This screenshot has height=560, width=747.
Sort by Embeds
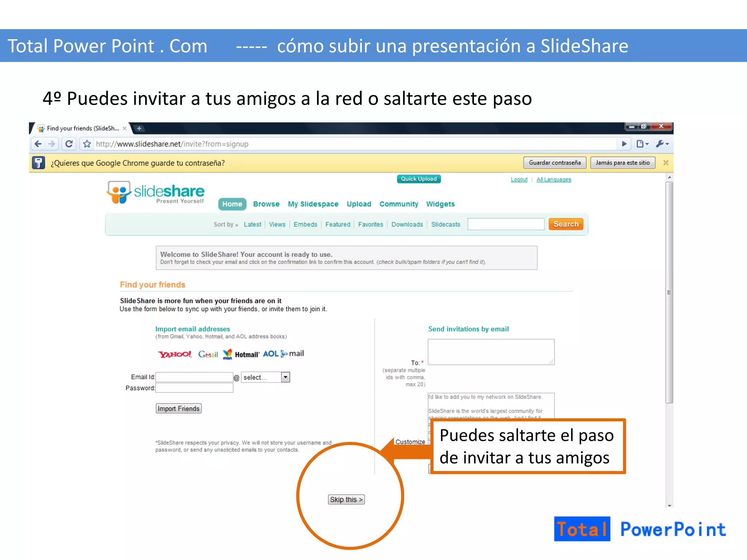tap(305, 225)
